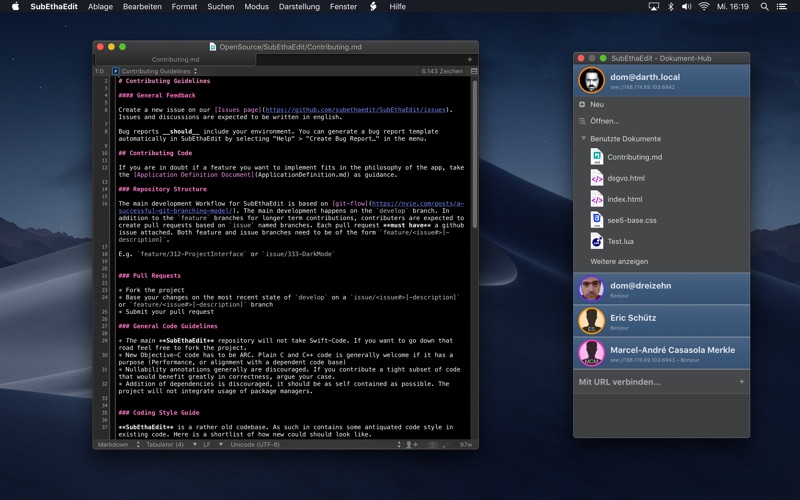Open the github.com SubEthaEdit issues link
The height and width of the screenshot is (500, 800).
(355, 110)
